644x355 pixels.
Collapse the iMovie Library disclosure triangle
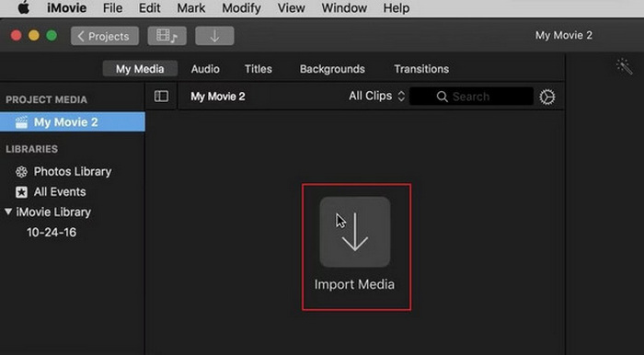[x=8, y=212]
